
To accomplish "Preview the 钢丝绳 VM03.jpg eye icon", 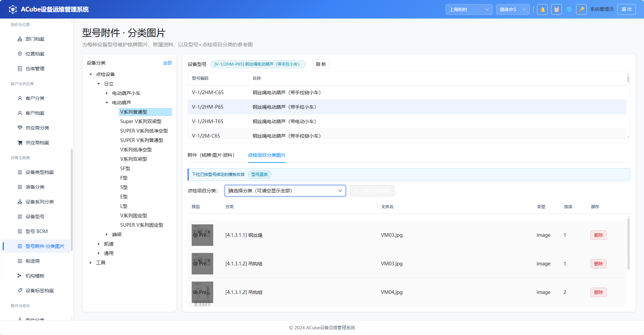I will coord(195,235).
